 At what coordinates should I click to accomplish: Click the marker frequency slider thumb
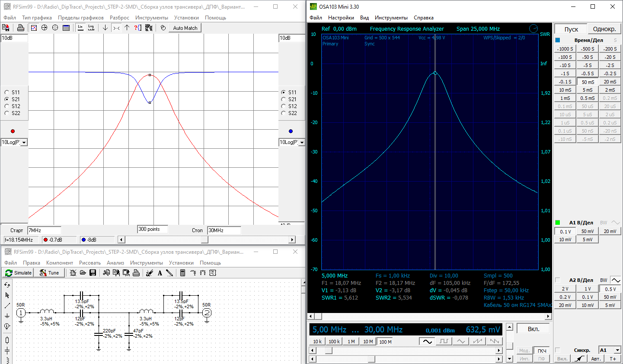coord(205,239)
